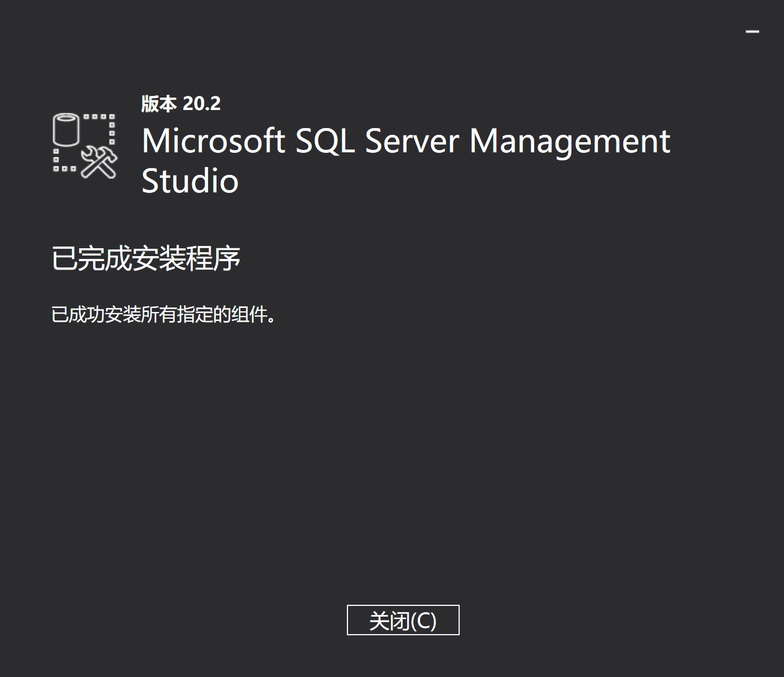Click the word SQL in the title
Image resolution: width=784 pixels, height=677 pixels.
(325, 140)
